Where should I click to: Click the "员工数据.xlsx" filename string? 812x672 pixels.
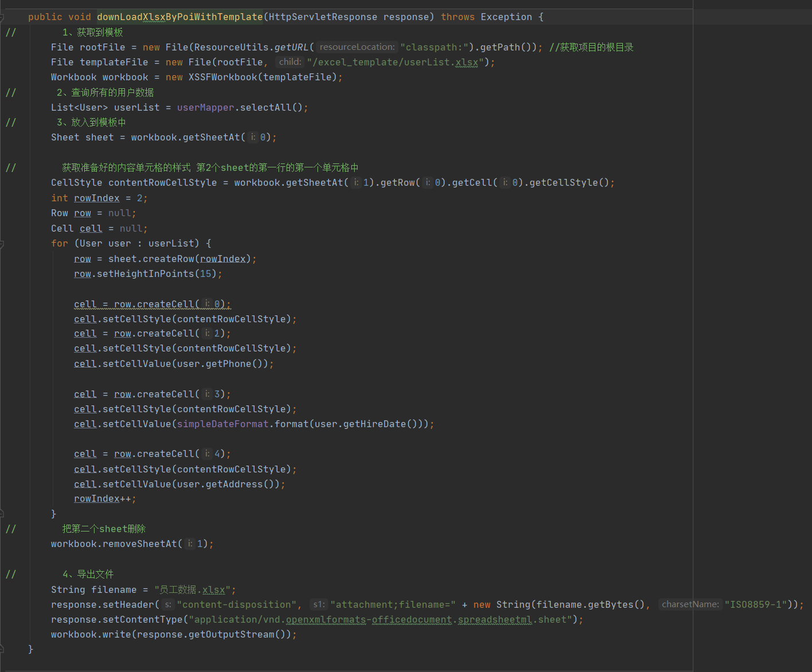click(193, 589)
